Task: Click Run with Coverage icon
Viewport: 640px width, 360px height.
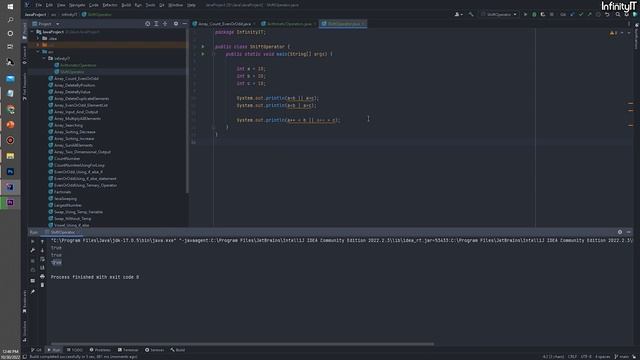Action: [x=543, y=14]
